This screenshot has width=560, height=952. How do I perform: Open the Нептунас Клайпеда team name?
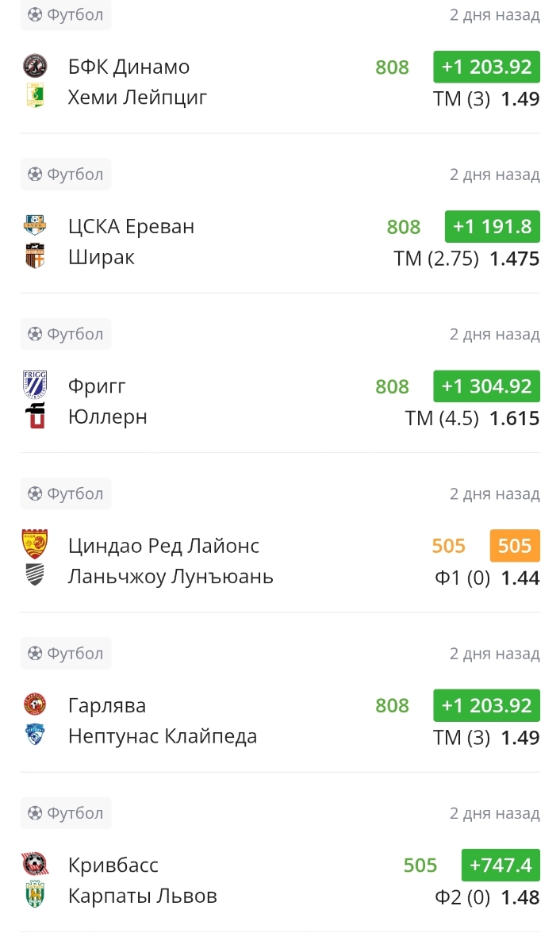[x=163, y=736]
